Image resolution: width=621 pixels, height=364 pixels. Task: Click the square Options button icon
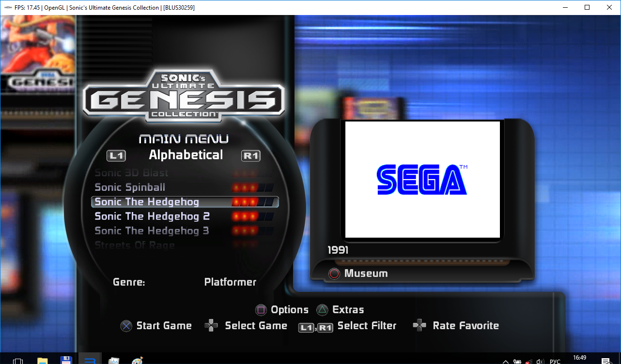pos(261,310)
